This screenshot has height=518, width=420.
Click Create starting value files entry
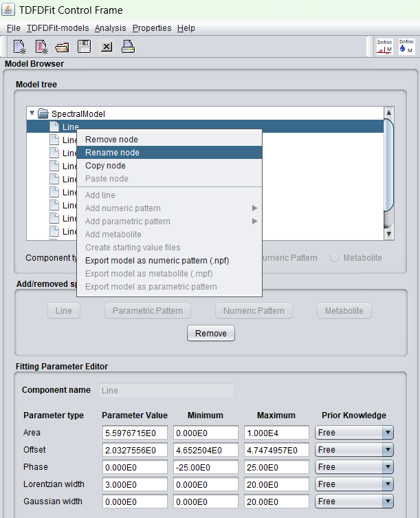169,248
